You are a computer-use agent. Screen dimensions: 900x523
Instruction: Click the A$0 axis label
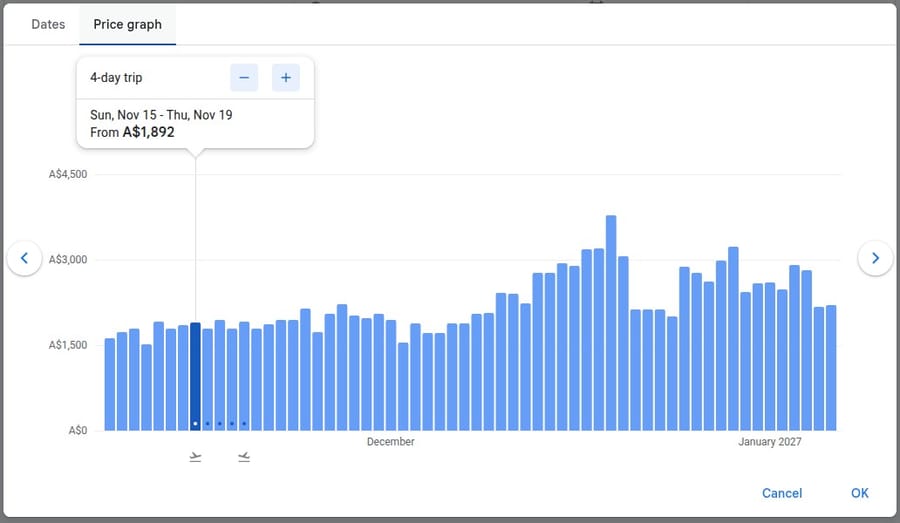77,431
